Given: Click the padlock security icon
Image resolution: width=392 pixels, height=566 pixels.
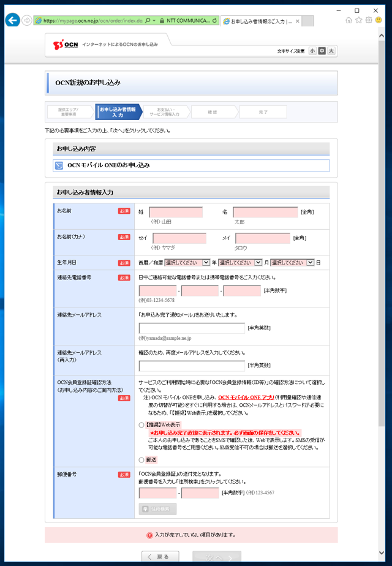Looking at the screenshot, I should coord(162,21).
